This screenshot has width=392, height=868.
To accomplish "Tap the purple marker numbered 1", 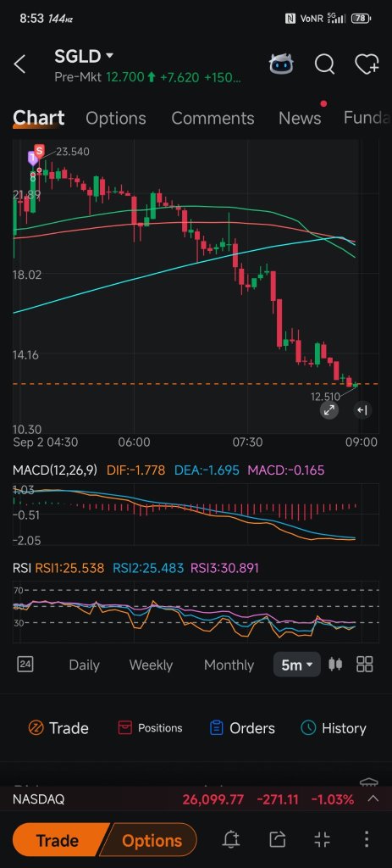I will pyautogui.click(x=32, y=159).
